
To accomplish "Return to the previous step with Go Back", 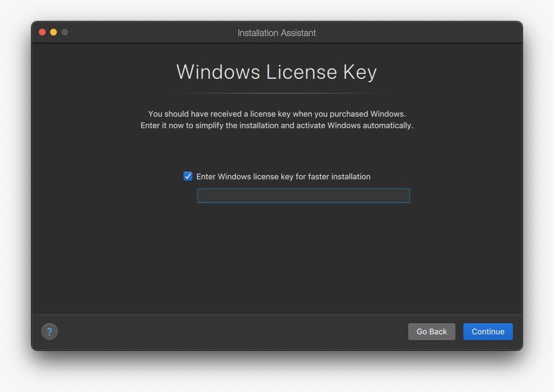I will click(x=431, y=332).
